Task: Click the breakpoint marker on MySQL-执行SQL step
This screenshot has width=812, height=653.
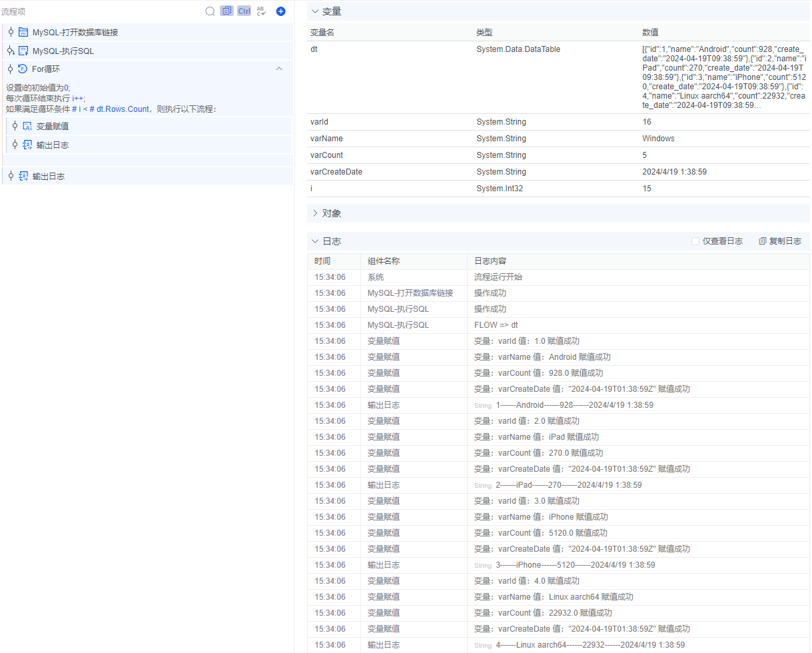Action: tap(11, 51)
